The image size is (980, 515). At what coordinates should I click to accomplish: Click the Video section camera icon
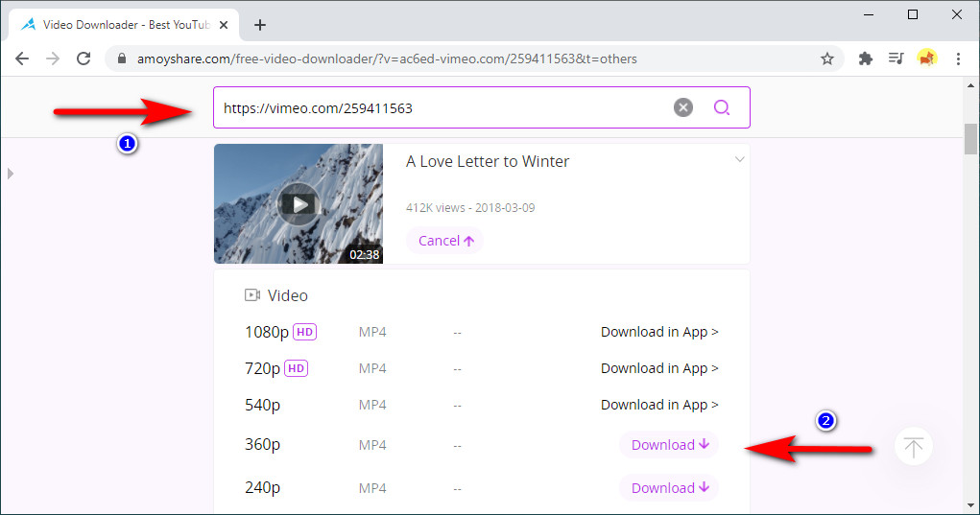pyautogui.click(x=251, y=295)
